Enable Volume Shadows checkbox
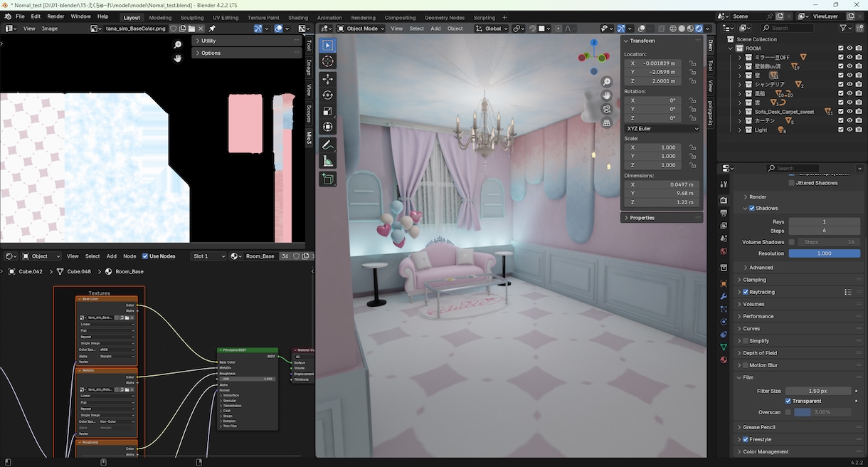This screenshot has height=467, width=868. tap(792, 242)
